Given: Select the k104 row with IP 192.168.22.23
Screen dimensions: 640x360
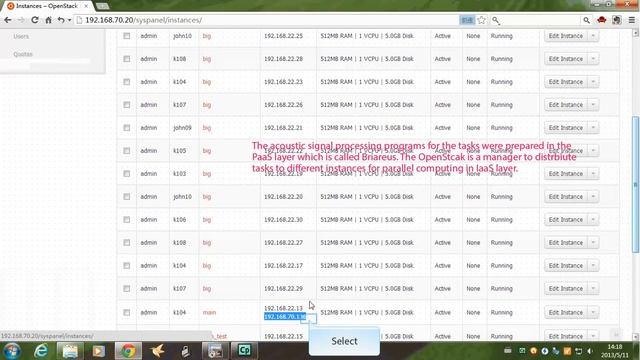Looking at the screenshot, I should [127, 82].
